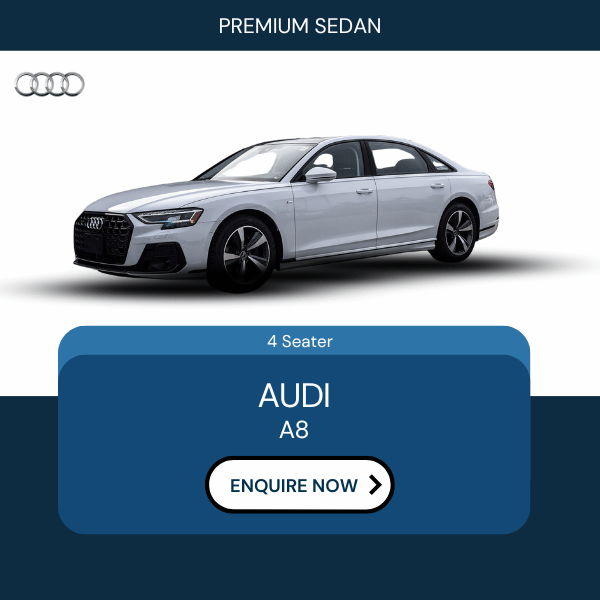Click the car's front wheel
600x600 pixels.
point(241,254)
